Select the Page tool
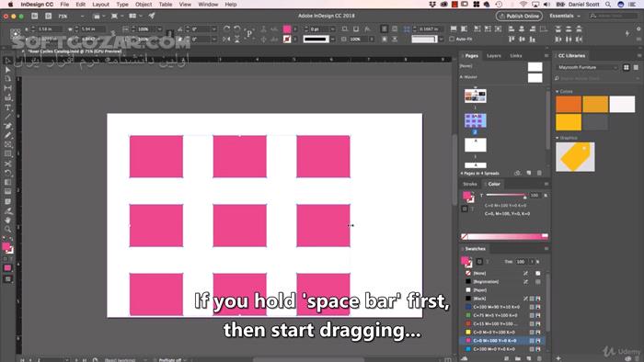644x362 pixels. (7, 79)
